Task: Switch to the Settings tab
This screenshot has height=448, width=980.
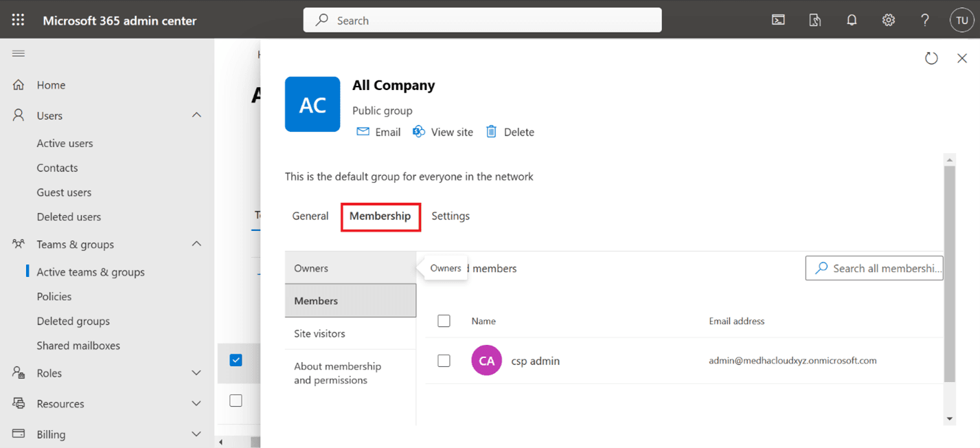Action: 451,215
